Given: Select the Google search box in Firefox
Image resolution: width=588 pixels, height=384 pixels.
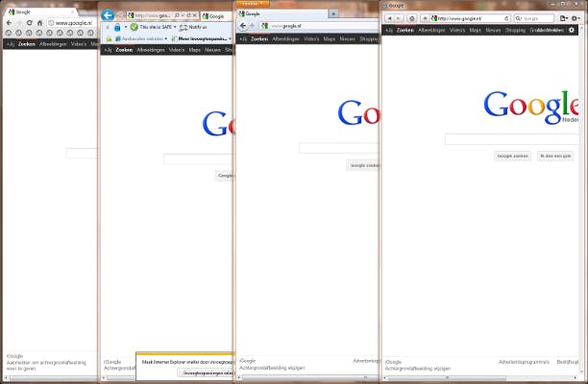Looking at the screenshot, I should pyautogui.click(x=338, y=148).
